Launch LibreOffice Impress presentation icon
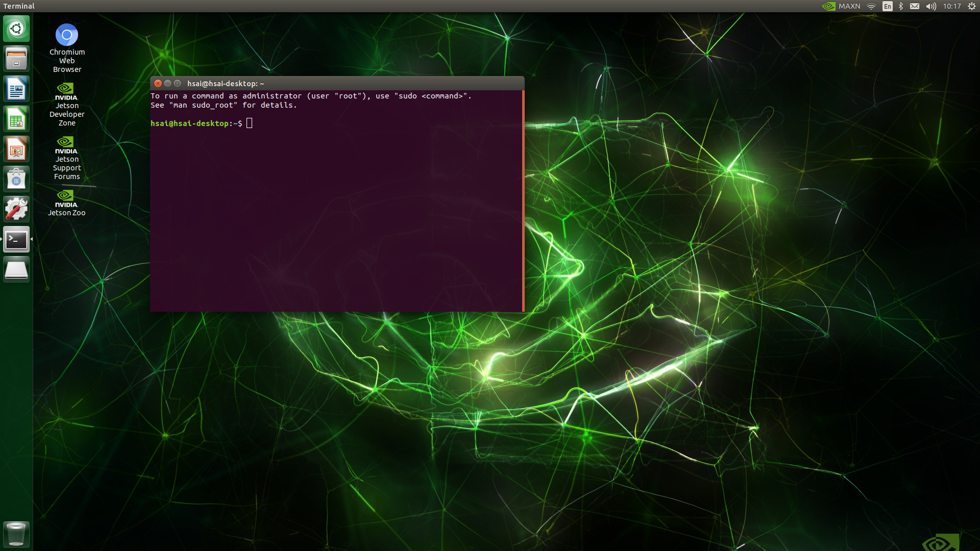 point(16,149)
